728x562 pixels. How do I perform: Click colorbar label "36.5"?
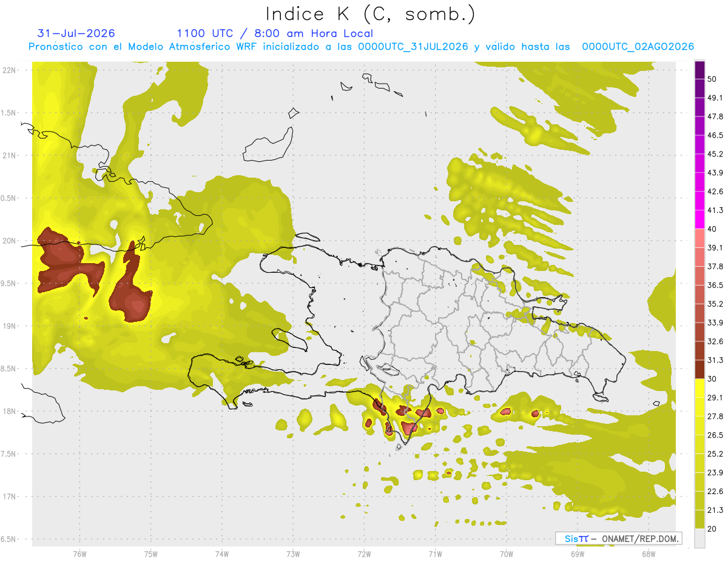tap(715, 285)
